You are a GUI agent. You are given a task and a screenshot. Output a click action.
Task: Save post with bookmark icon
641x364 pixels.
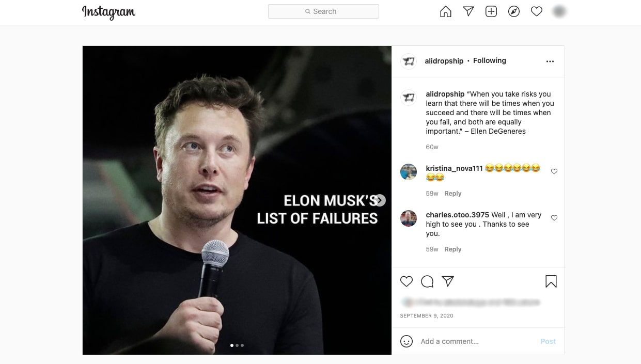coord(551,281)
